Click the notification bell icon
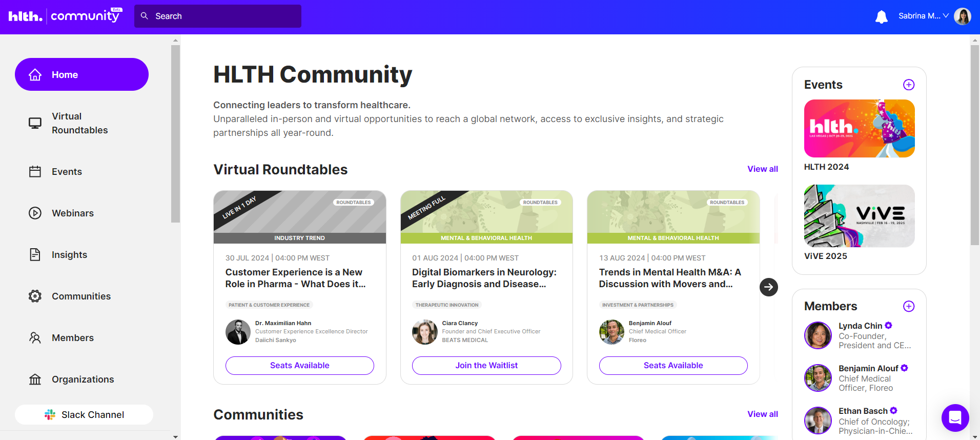The height and width of the screenshot is (440, 980). [881, 17]
